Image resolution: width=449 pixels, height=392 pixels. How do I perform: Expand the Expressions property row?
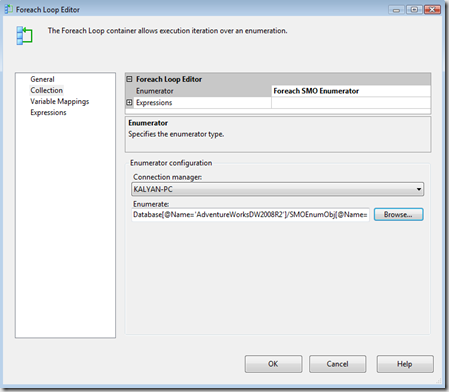pyautogui.click(x=129, y=102)
